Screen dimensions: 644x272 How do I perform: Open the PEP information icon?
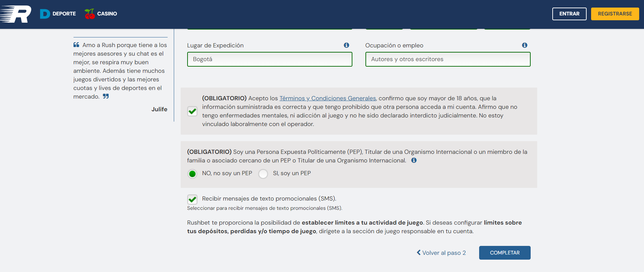point(414,160)
